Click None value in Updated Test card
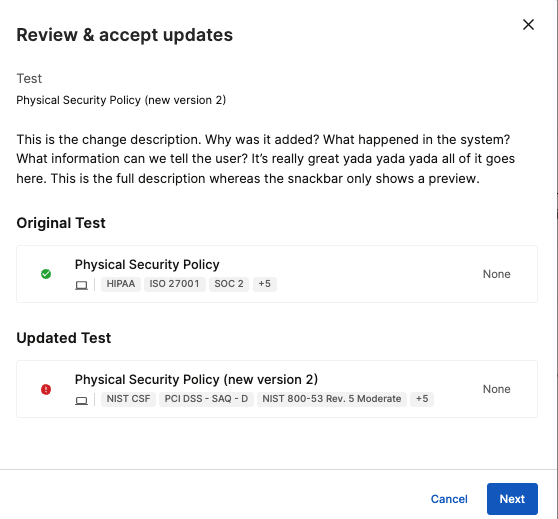This screenshot has width=558, height=519. [496, 389]
